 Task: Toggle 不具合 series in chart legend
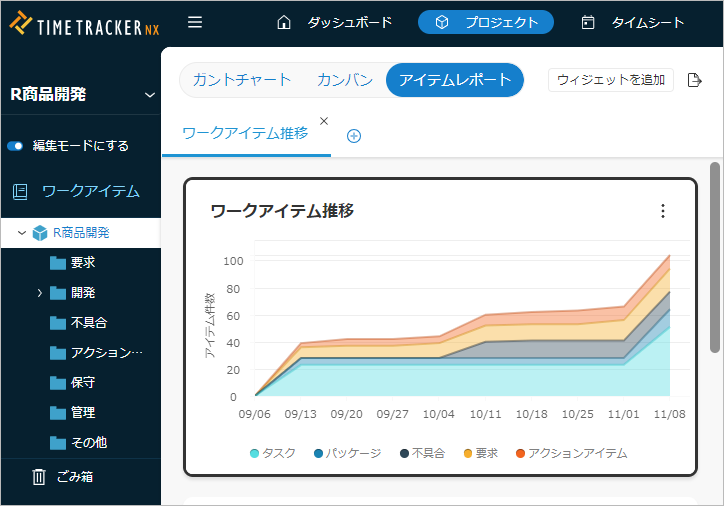(x=421, y=453)
